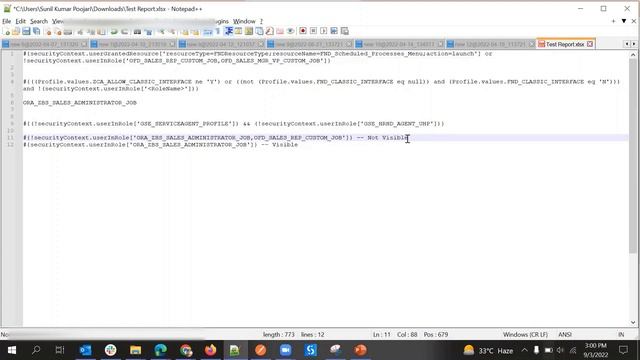
Task: Open the Window menu
Action: click(x=244, y=21)
